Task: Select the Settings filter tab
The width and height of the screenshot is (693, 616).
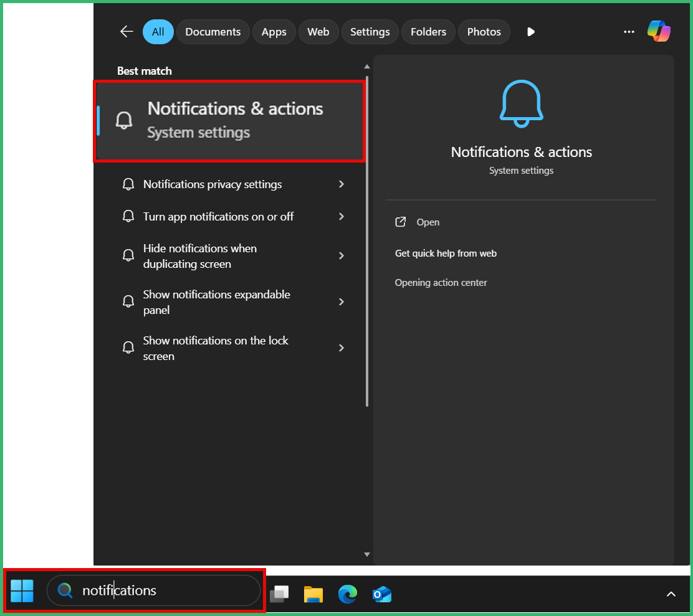Action: (x=370, y=32)
